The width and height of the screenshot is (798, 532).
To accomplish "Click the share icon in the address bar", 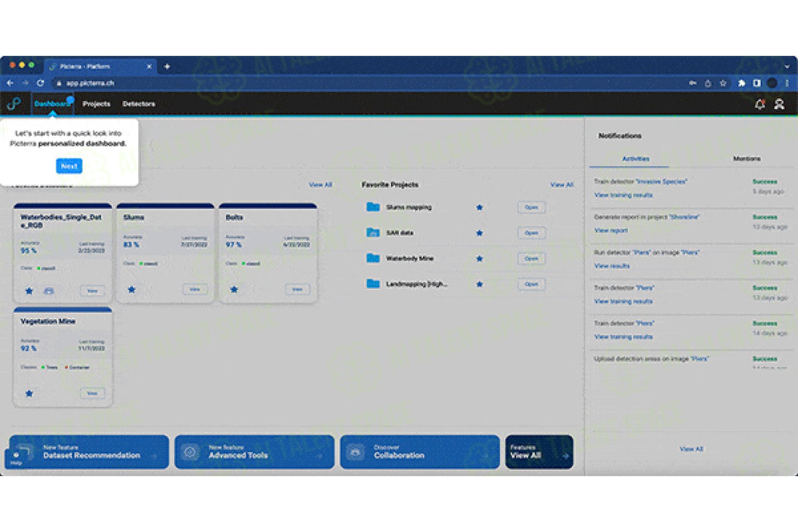I will click(708, 83).
